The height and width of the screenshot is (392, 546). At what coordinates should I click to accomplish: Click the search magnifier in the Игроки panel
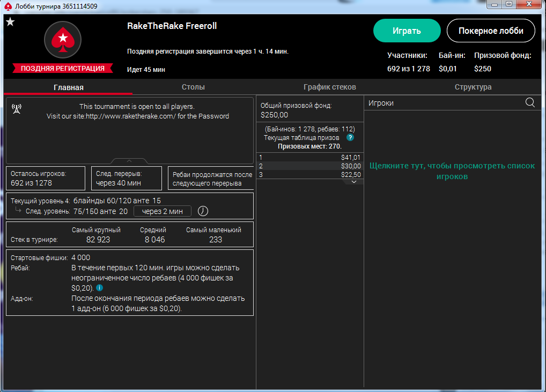pos(530,103)
